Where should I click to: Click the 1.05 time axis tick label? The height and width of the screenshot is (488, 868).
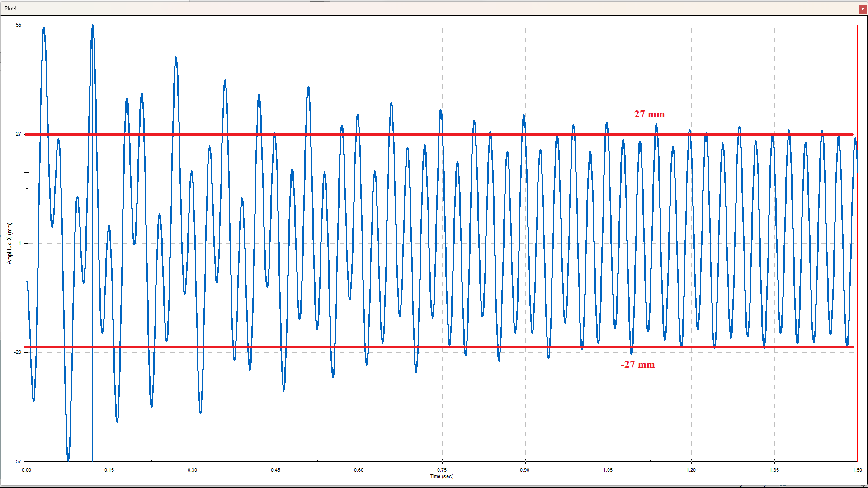pyautogui.click(x=608, y=470)
